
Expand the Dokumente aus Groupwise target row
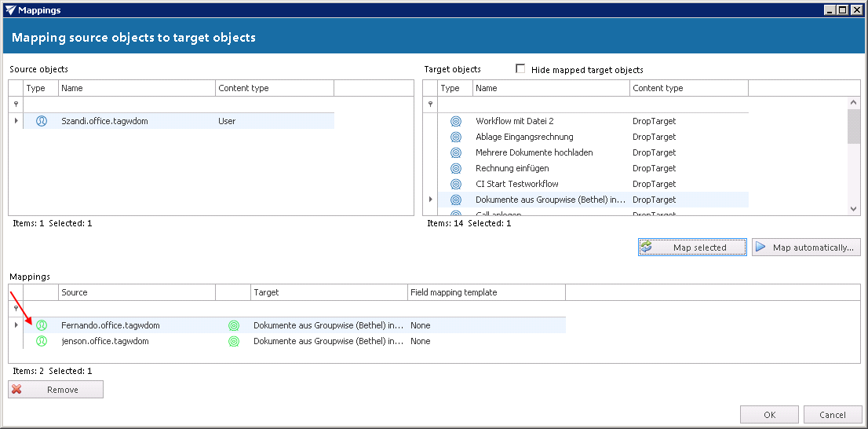click(430, 200)
